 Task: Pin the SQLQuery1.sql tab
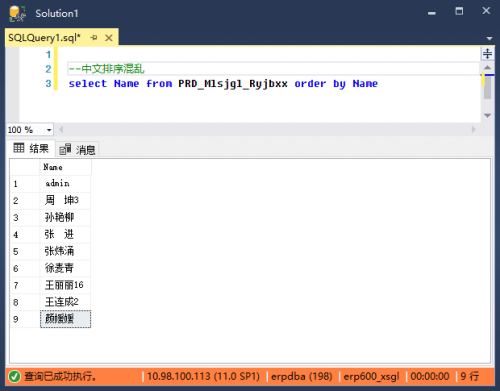pos(94,38)
